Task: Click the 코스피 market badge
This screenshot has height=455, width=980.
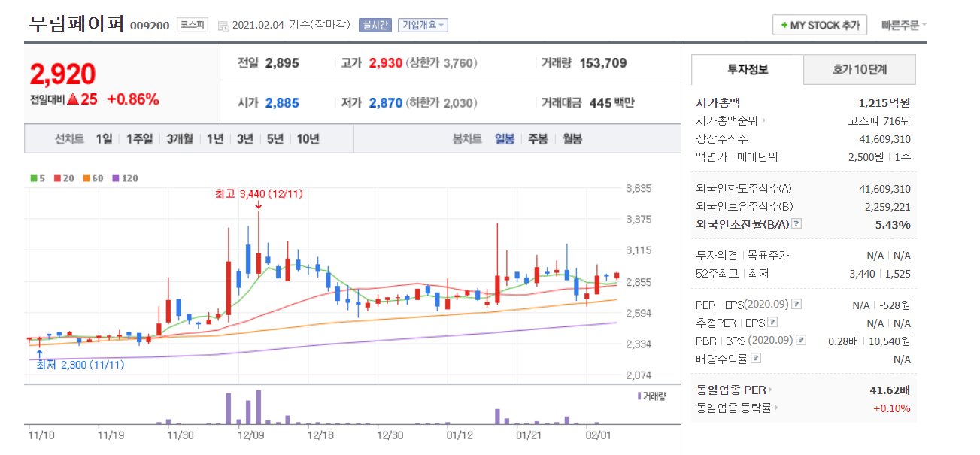Action: point(193,25)
